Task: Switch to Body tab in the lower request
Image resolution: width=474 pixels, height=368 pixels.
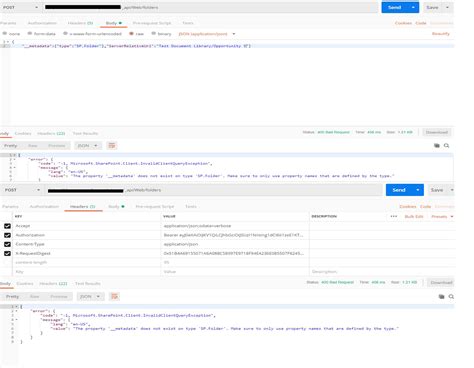Action: tap(116, 207)
